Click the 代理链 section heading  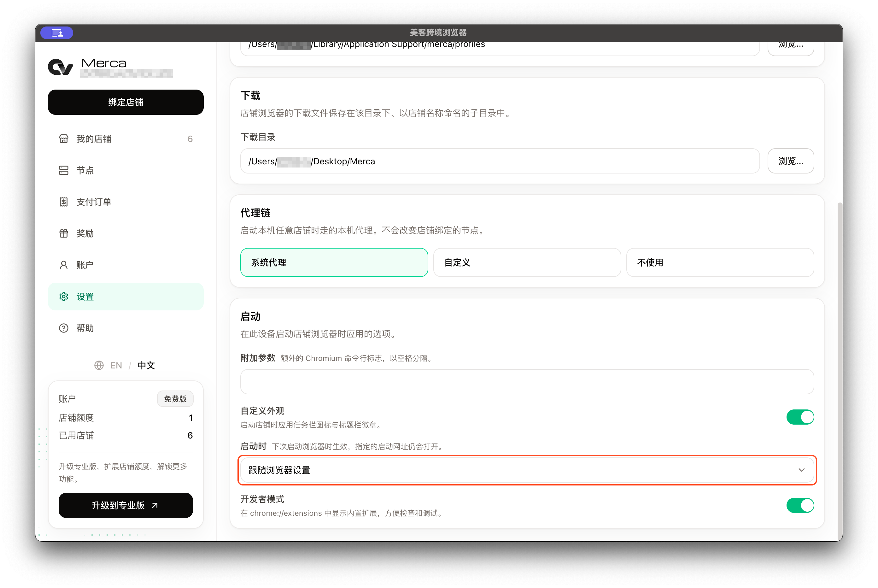(255, 213)
